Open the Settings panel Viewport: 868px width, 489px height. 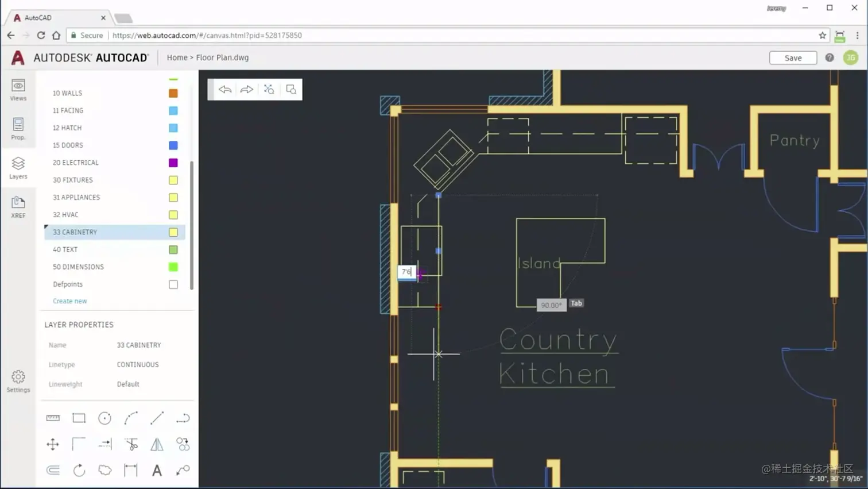coord(18,382)
